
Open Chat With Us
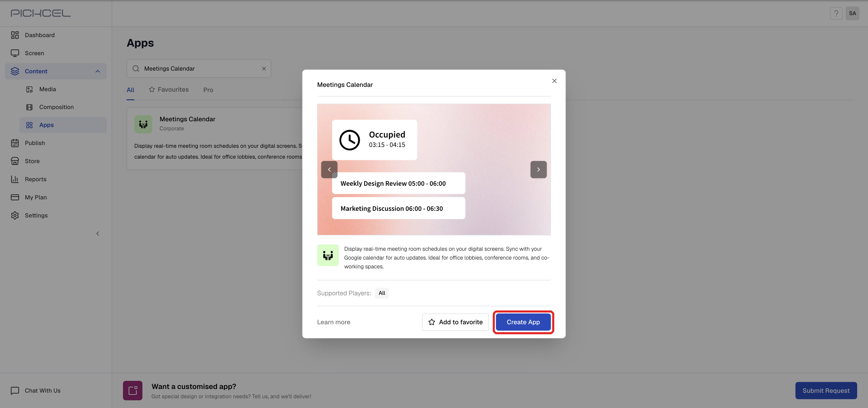pos(35,391)
